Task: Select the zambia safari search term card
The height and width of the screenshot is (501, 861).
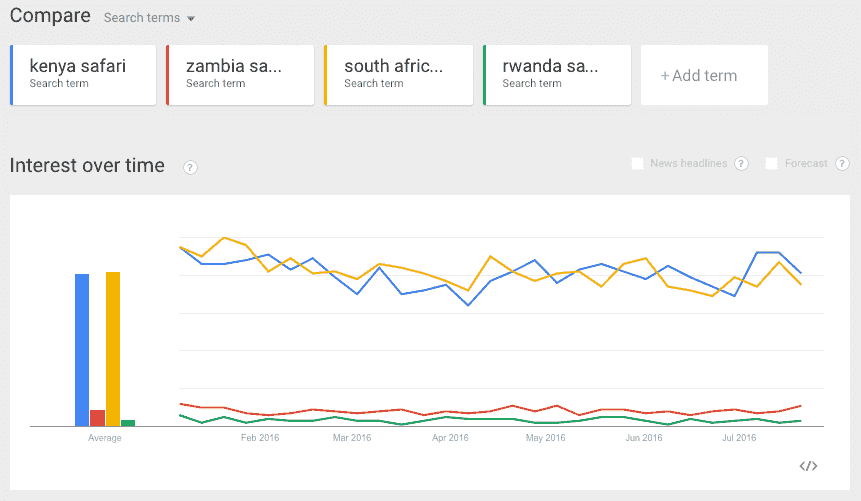Action: (240, 74)
